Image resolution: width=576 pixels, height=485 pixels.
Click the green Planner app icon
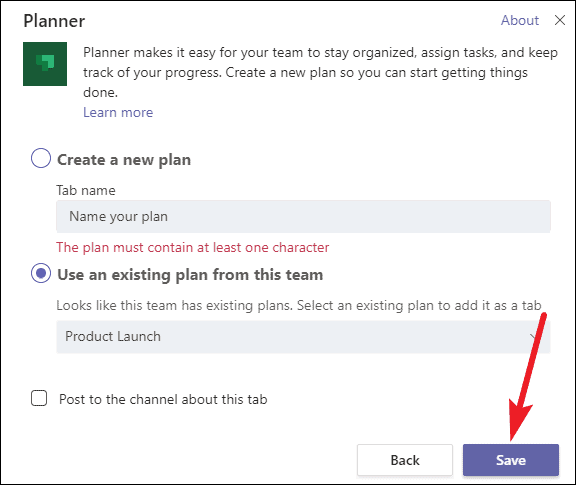click(45, 64)
